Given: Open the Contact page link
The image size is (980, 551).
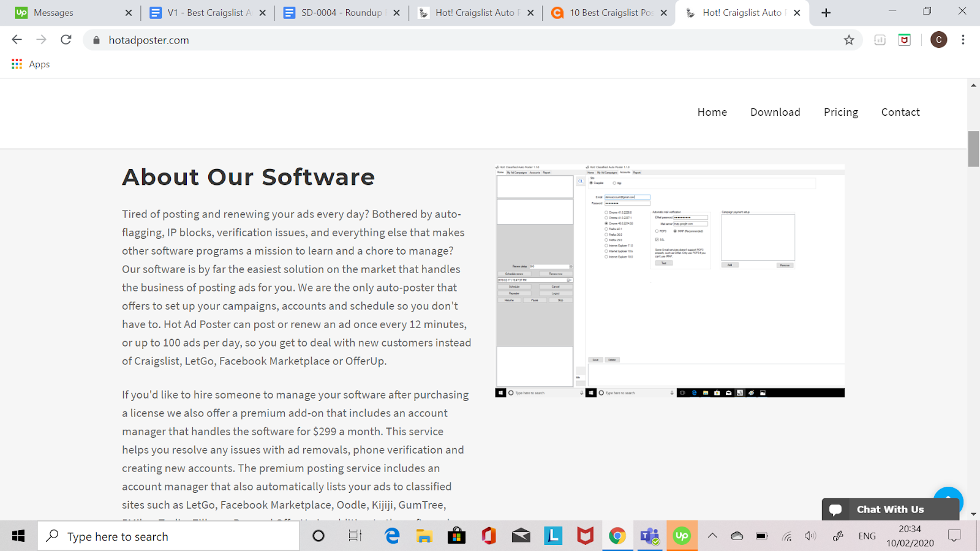Looking at the screenshot, I should (900, 112).
